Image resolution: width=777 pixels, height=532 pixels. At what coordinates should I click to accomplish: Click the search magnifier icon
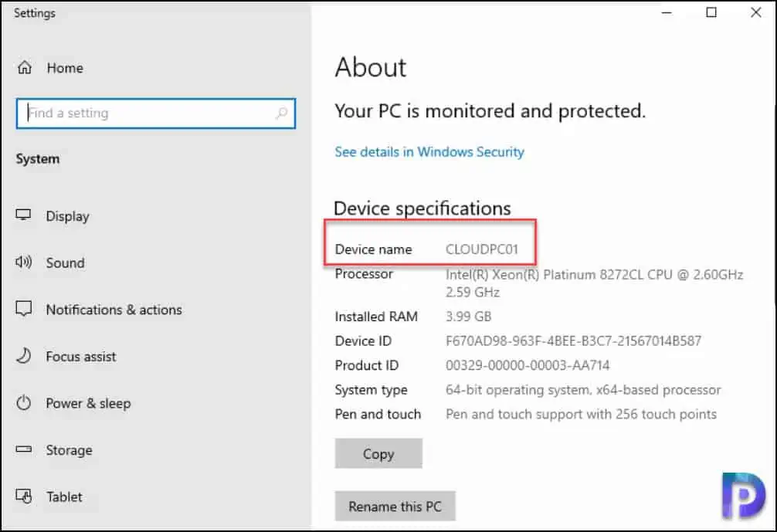281,114
